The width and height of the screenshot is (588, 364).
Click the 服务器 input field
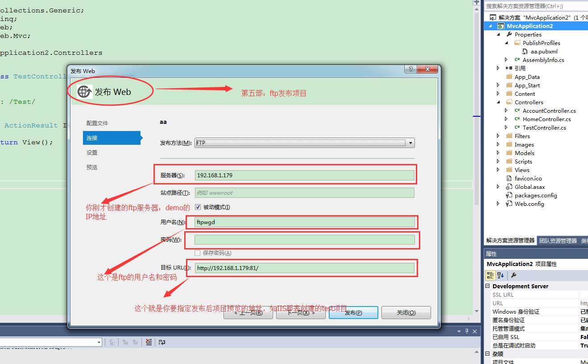pyautogui.click(x=305, y=175)
